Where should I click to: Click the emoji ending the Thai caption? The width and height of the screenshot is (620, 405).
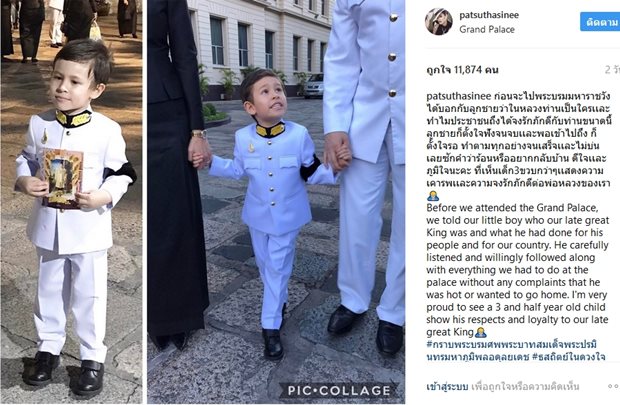coord(433,195)
